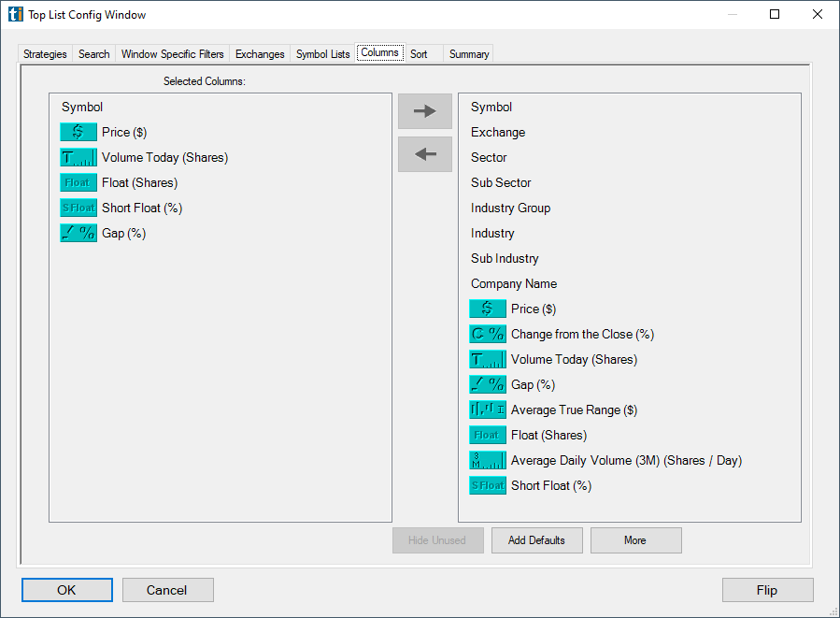Screen dimensions: 840x618
Task: Click the Volume Today (Shares) icon
Action: pyautogui.click(x=78, y=157)
